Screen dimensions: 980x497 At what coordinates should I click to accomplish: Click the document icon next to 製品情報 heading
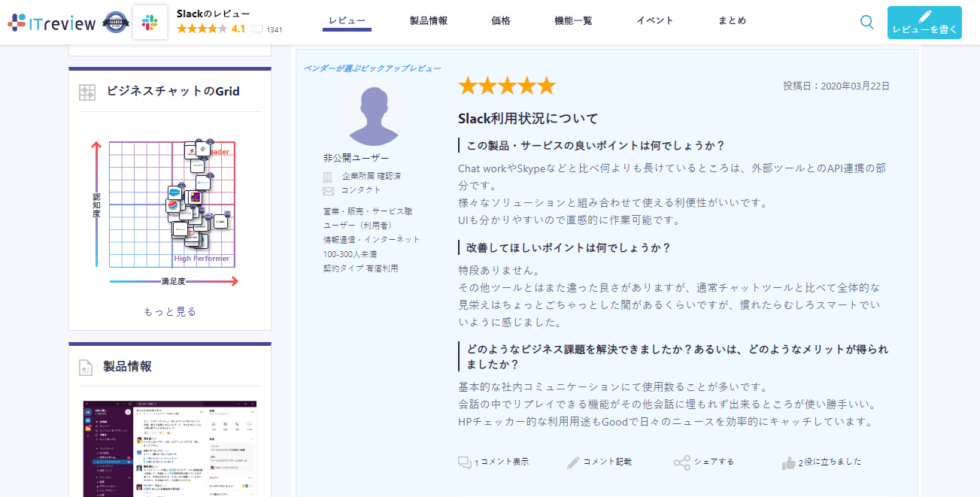pyautogui.click(x=86, y=366)
